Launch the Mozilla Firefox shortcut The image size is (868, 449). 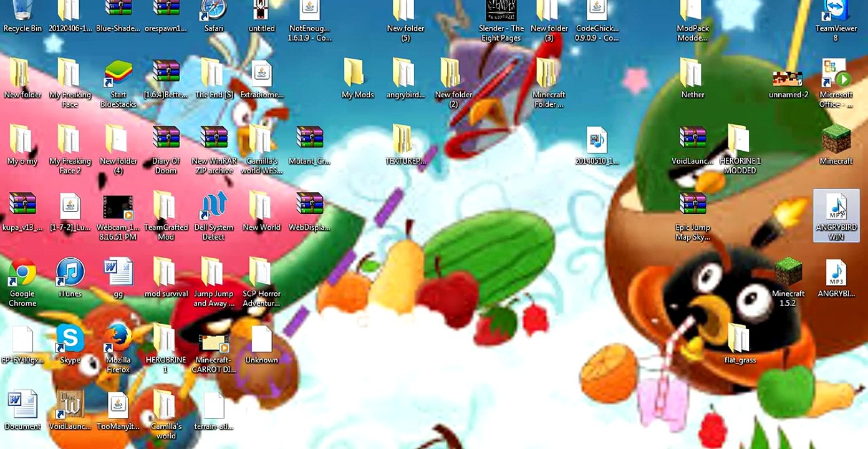point(118,349)
